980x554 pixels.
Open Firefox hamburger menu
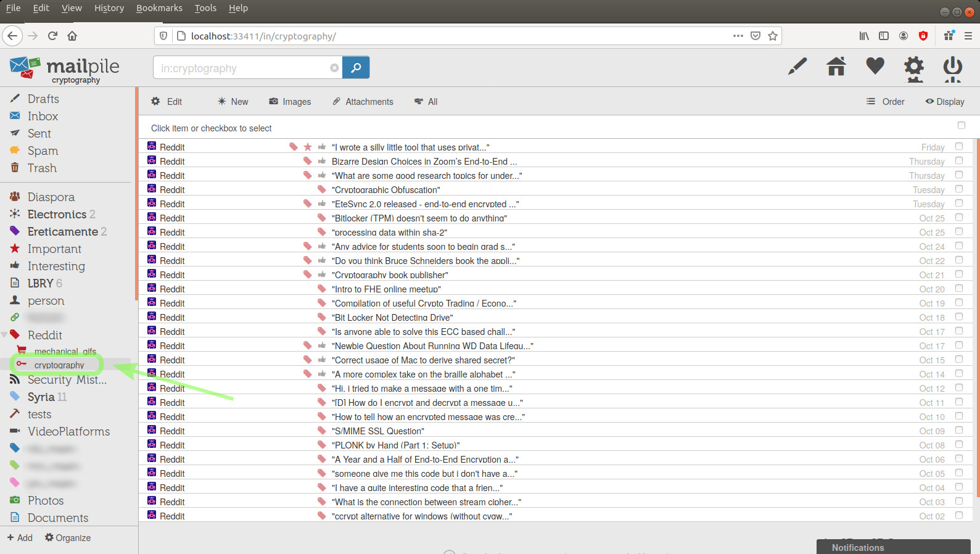coord(968,36)
